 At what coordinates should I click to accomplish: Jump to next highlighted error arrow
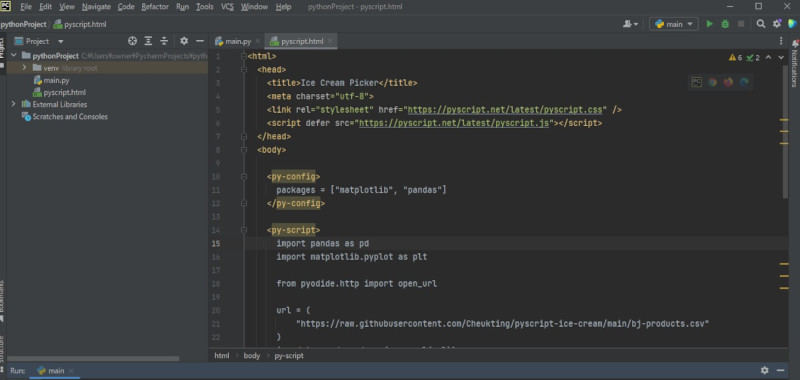pos(781,58)
